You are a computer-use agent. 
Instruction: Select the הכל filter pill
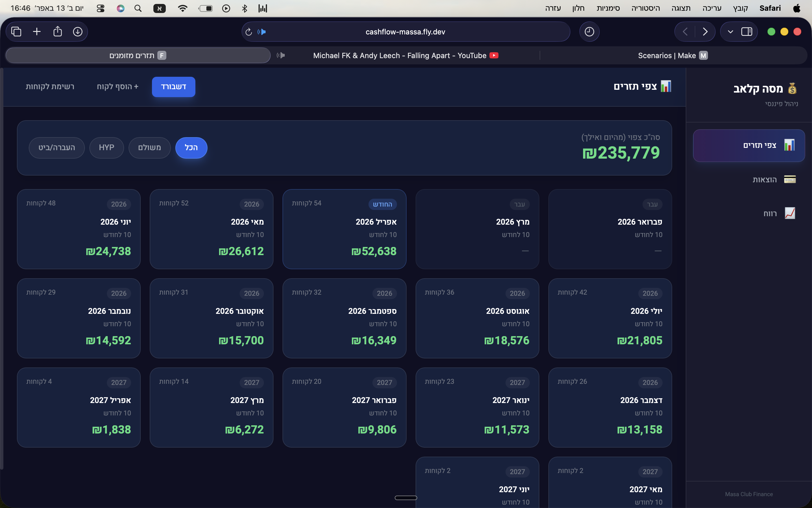click(x=191, y=148)
